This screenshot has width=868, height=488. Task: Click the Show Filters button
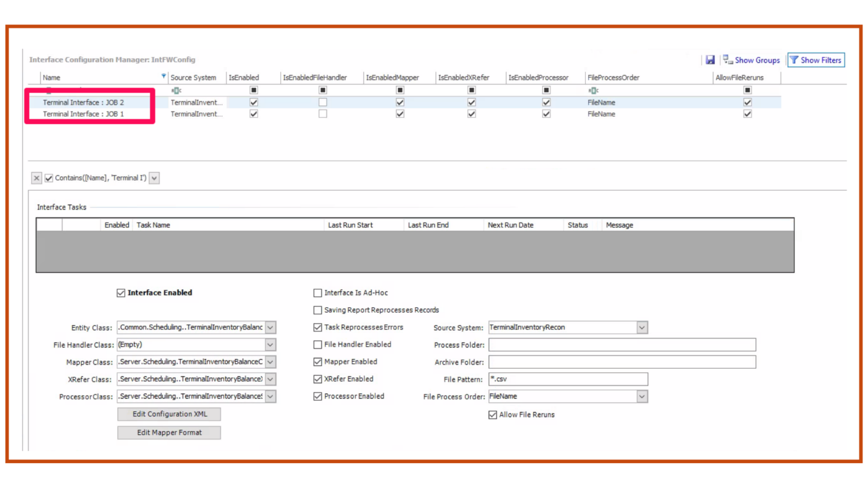[x=815, y=60]
